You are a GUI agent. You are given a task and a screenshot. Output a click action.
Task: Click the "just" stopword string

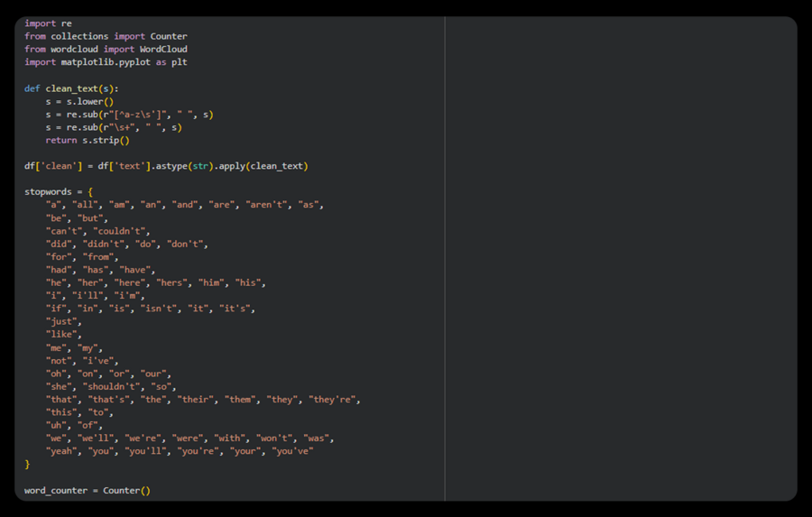pyautogui.click(x=63, y=321)
